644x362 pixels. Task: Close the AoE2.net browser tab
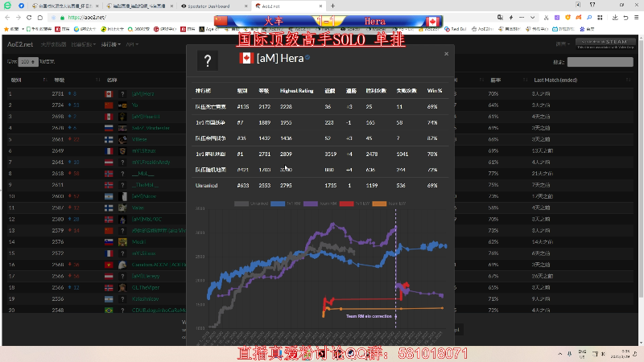(320, 6)
